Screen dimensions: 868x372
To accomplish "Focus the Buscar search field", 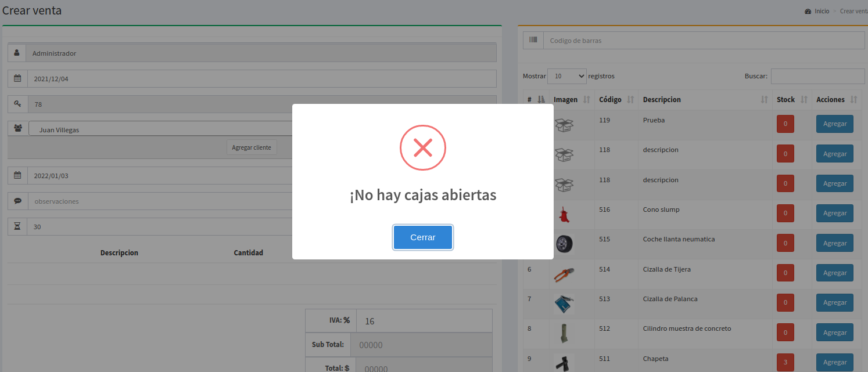I will [817, 76].
